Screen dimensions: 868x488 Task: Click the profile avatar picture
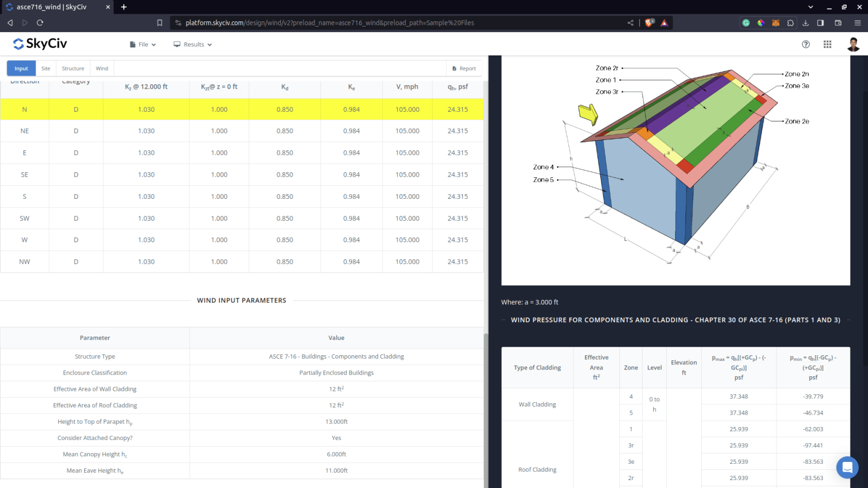point(853,44)
